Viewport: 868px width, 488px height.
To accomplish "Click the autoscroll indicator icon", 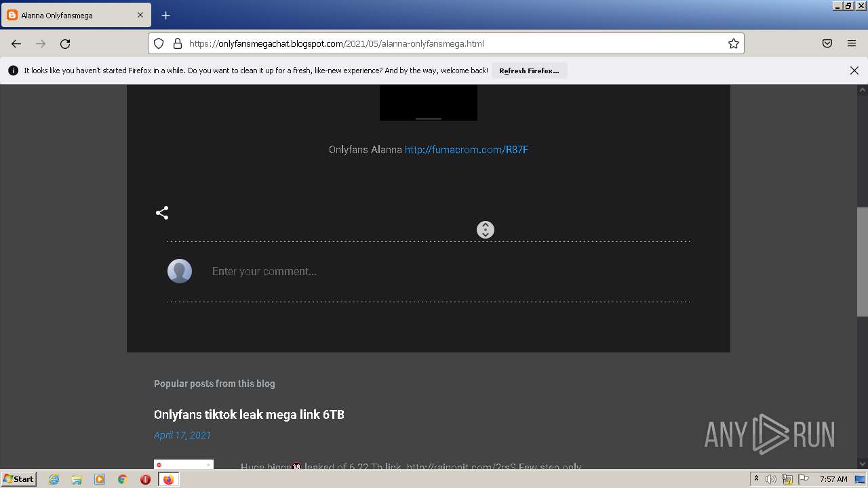I will pyautogui.click(x=486, y=230).
